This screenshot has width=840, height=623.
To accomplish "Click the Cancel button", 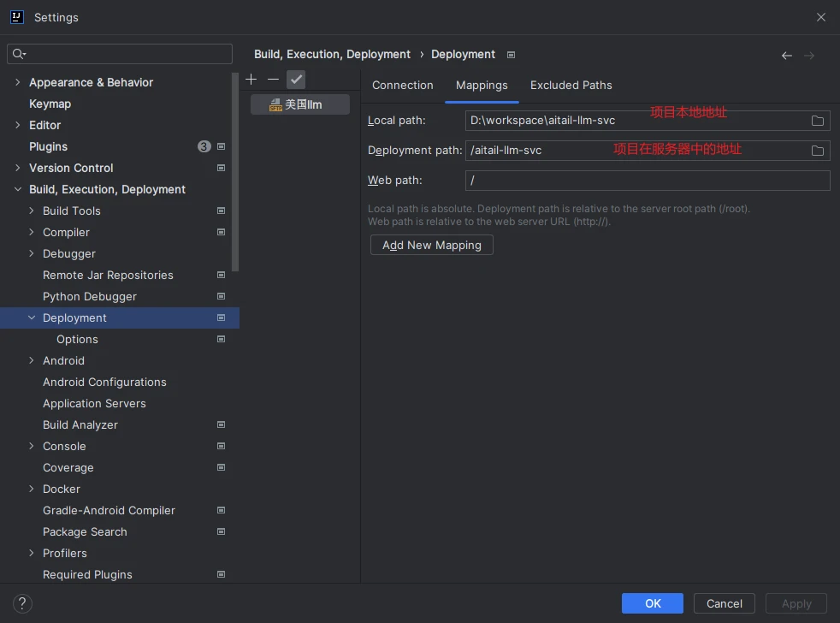I will pyautogui.click(x=725, y=603).
